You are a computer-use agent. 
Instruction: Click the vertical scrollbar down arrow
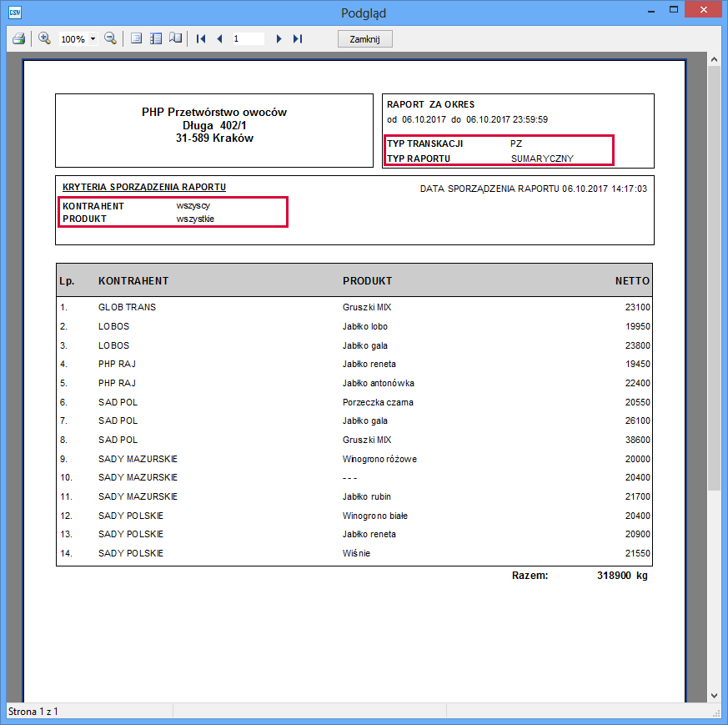(714, 695)
